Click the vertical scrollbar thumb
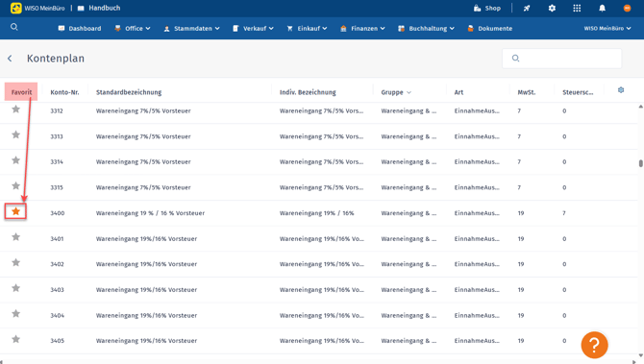 click(640, 163)
